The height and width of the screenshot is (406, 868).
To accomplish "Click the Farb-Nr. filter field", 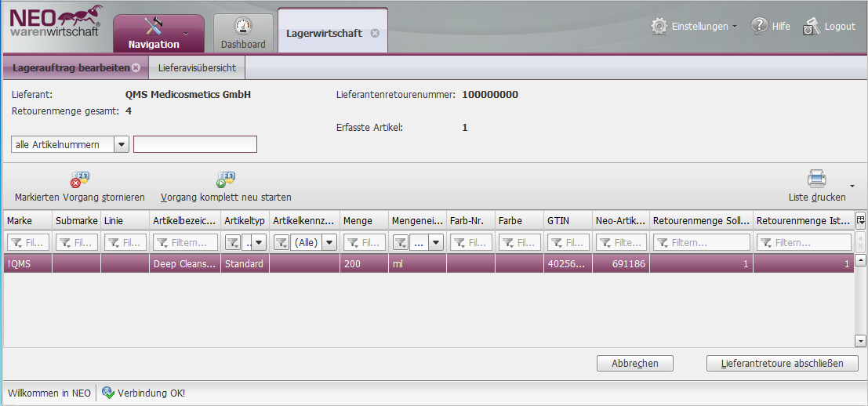I will coord(470,242).
